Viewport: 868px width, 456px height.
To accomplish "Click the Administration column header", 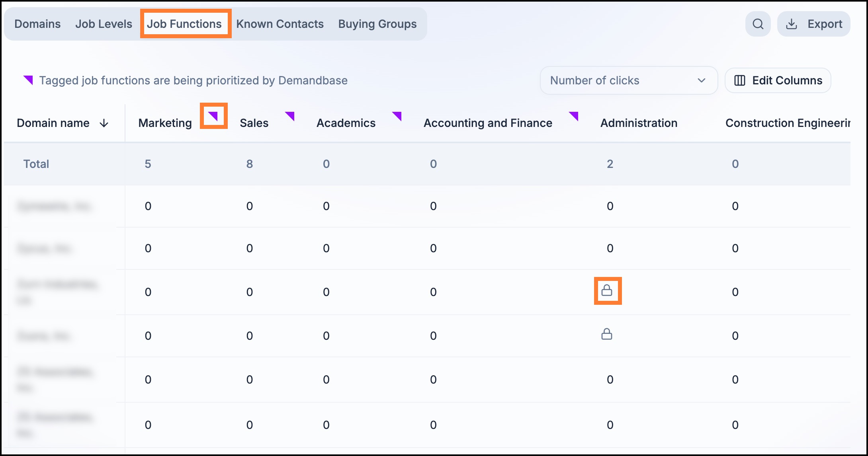I will pos(639,123).
